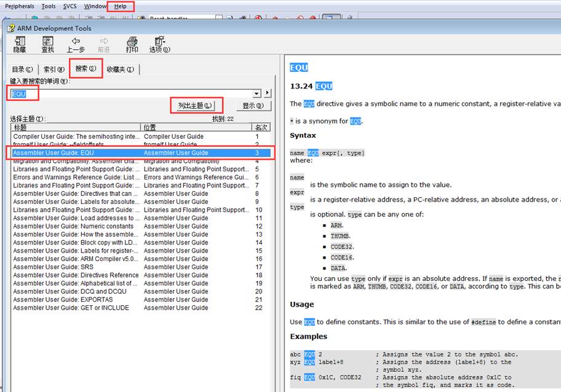Open the Options (选项) toolbar icon
Viewport: 561px width, 392px height.
tap(159, 45)
